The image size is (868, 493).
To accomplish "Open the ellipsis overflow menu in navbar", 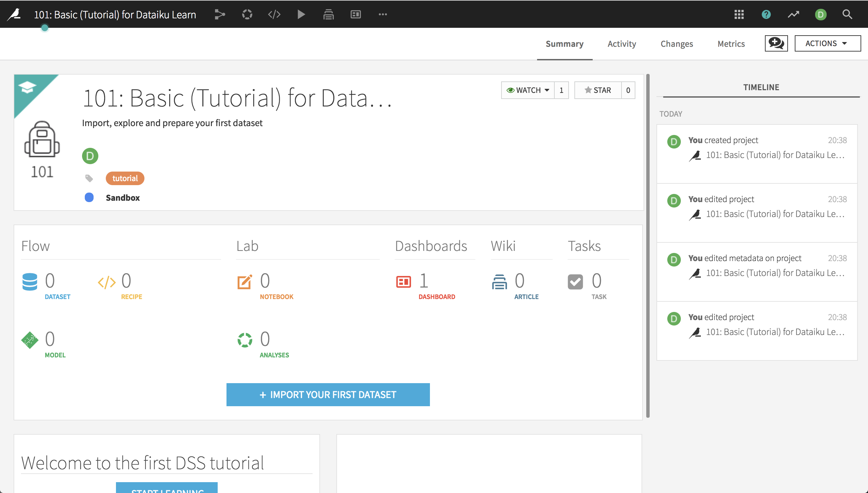I will point(383,14).
